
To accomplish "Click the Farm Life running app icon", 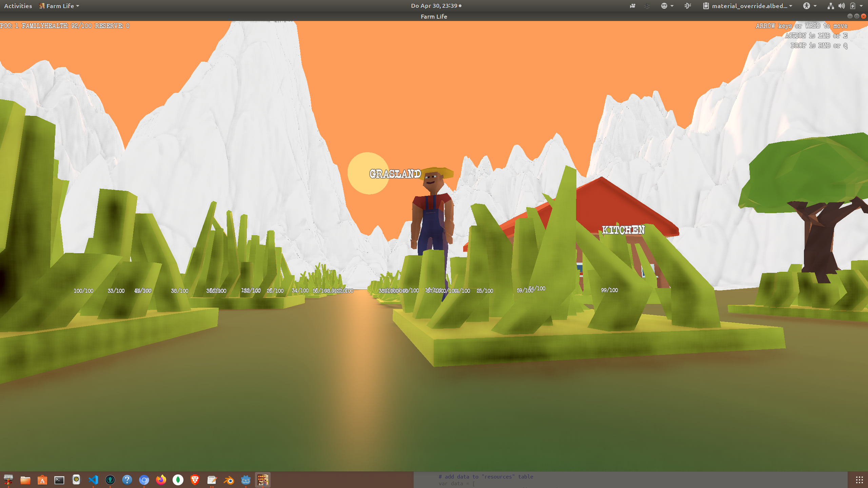I will tap(262, 480).
